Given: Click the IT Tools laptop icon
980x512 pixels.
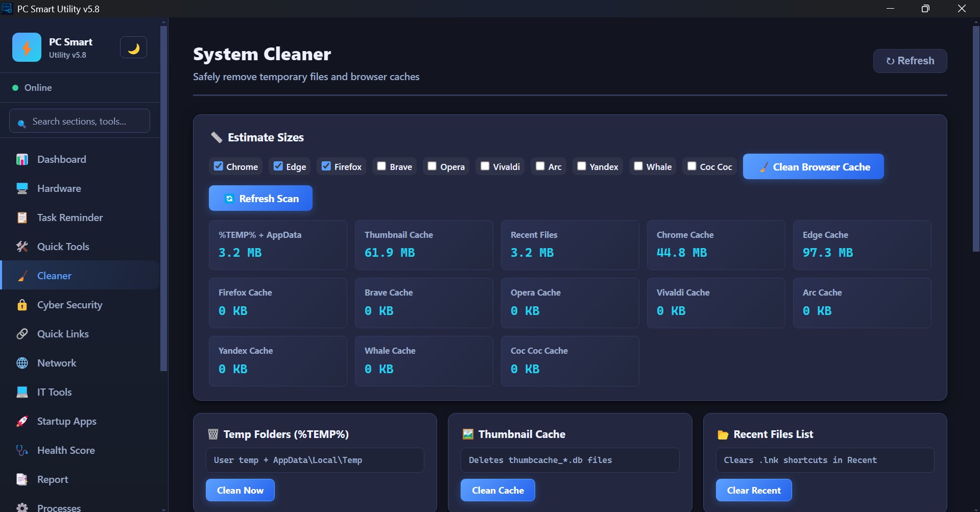Looking at the screenshot, I should coord(22,392).
